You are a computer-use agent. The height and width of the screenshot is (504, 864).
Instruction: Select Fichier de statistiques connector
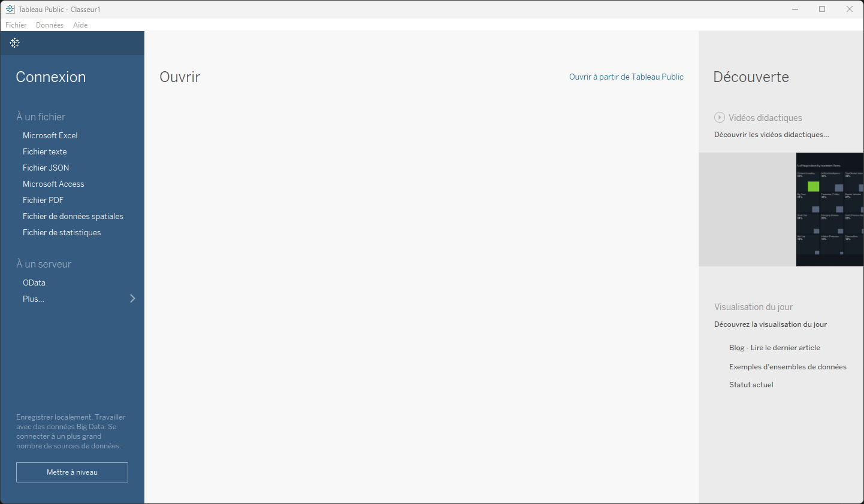coord(62,232)
